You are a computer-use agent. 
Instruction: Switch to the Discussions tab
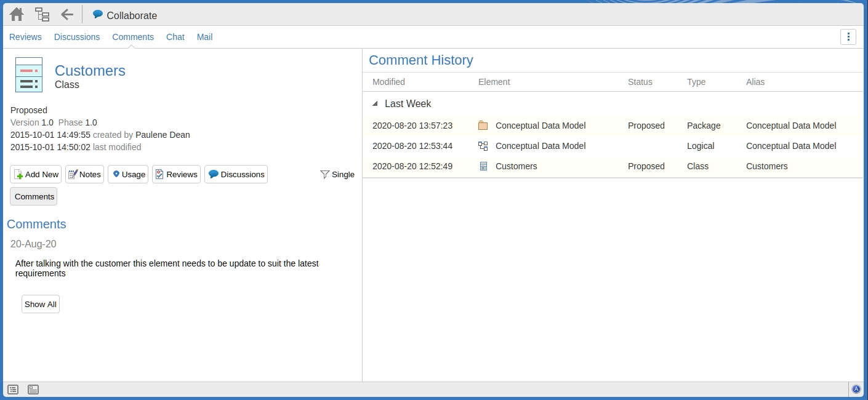point(77,37)
